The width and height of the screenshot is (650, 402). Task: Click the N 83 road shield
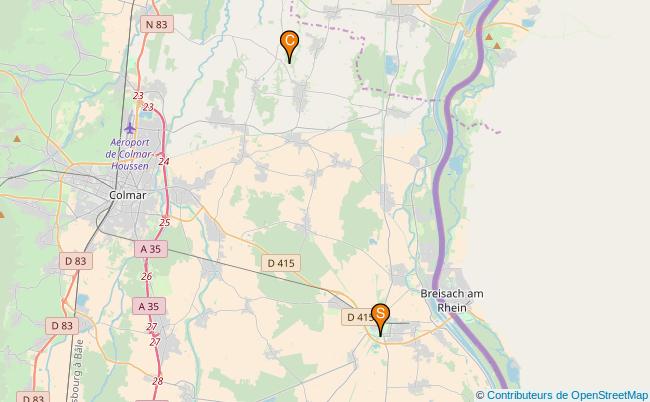coord(156,24)
